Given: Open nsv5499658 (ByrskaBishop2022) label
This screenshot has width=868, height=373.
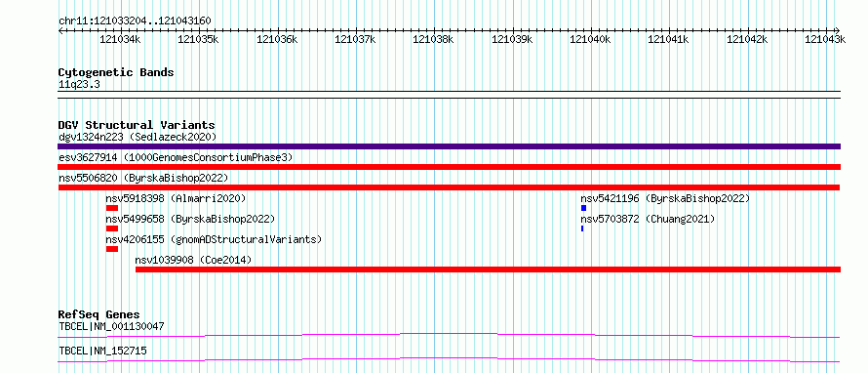Looking at the screenshot, I should (190, 219).
